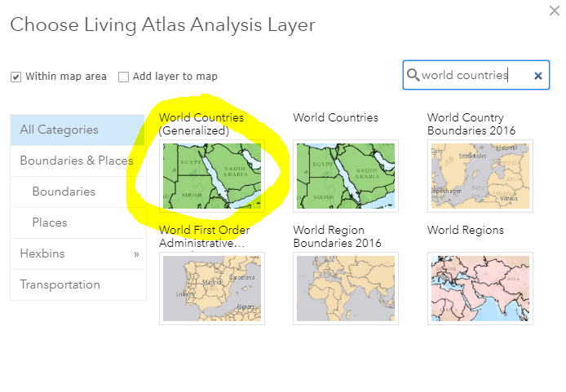Choose the Places subcategory
Viewport: 566px width, 392px height.
77,222
